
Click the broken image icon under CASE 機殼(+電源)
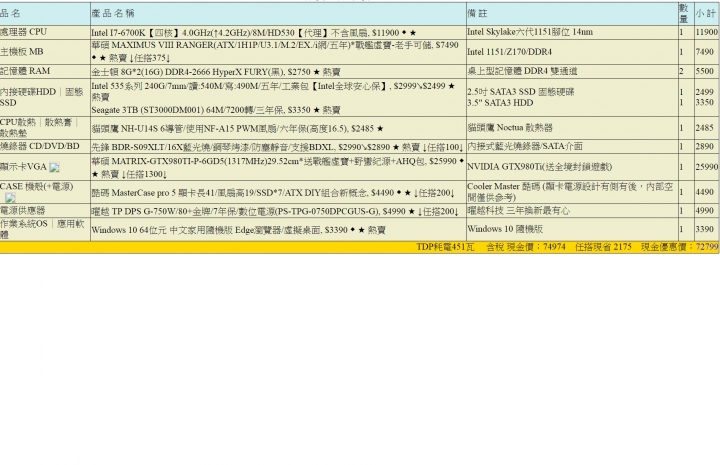10,198
